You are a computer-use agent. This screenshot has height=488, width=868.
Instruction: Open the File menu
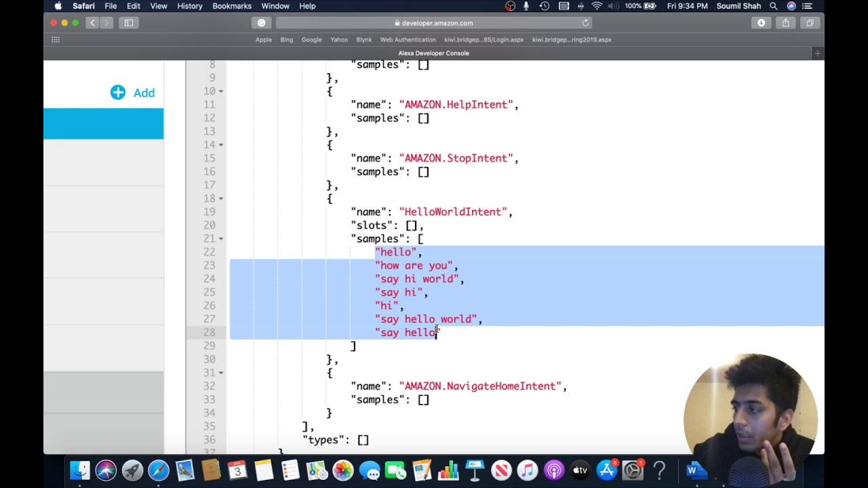[x=111, y=6]
